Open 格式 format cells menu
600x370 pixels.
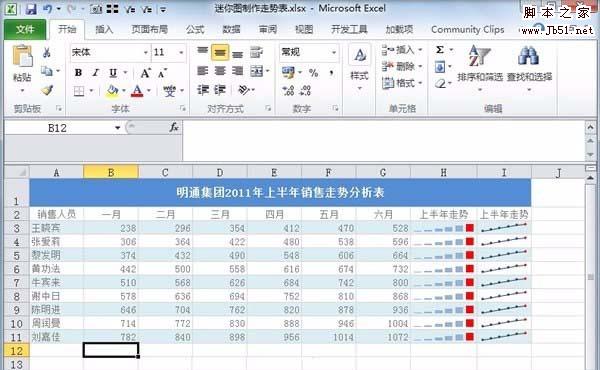[x=402, y=83]
